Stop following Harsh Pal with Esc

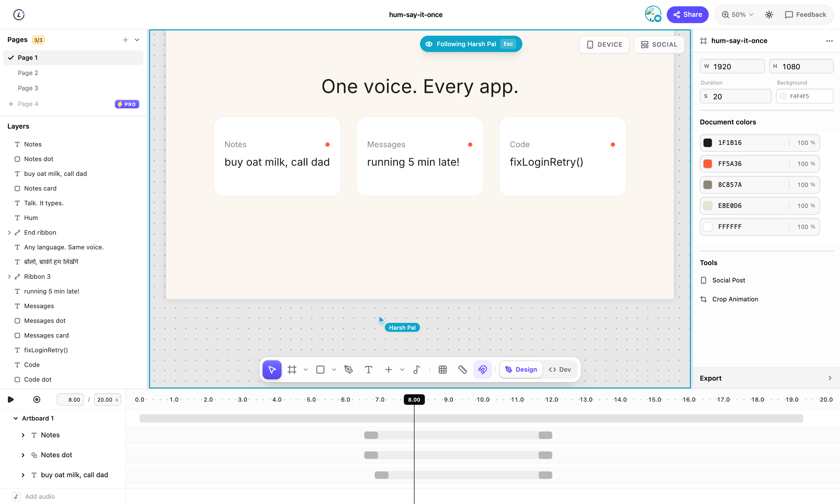508,44
